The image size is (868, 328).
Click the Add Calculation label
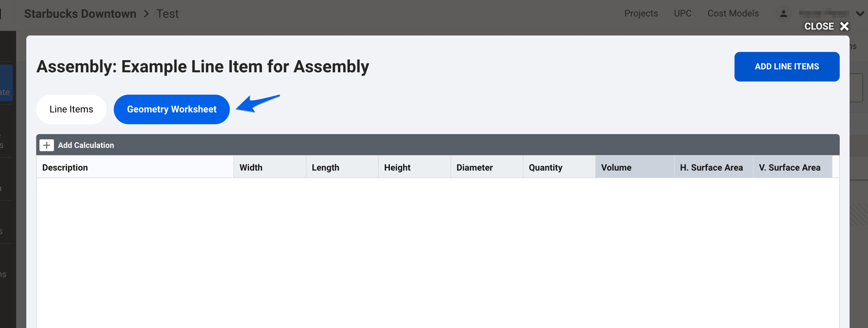point(86,145)
